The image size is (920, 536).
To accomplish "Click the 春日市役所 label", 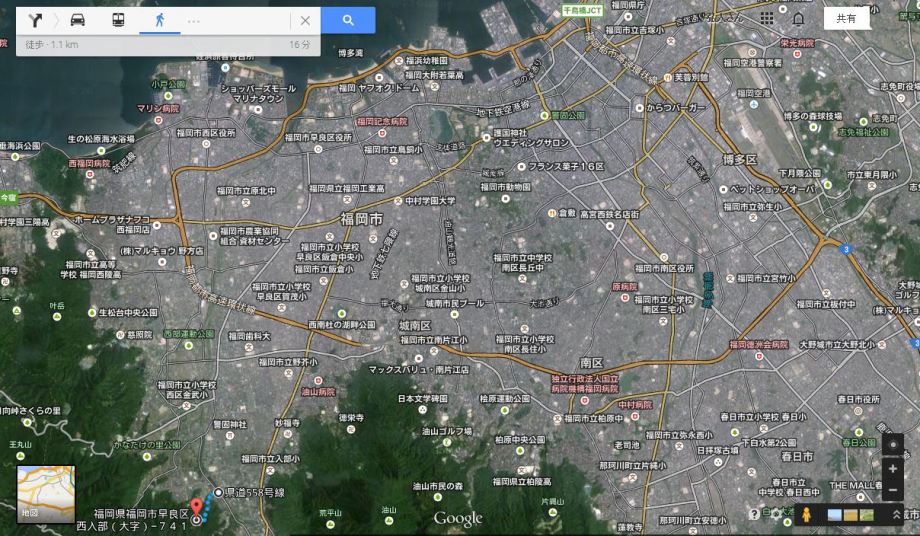I will click(858, 399).
